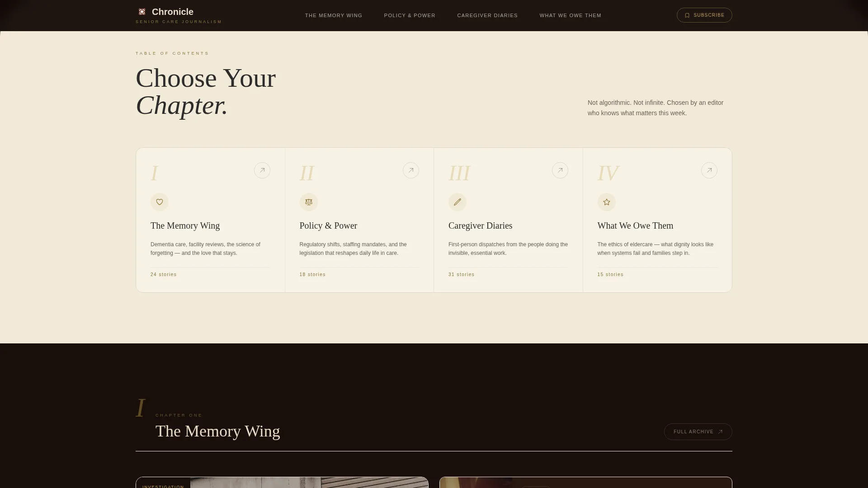Click the heart icon in Memory Wing card
Image resolution: width=868 pixels, height=488 pixels.
click(160, 202)
